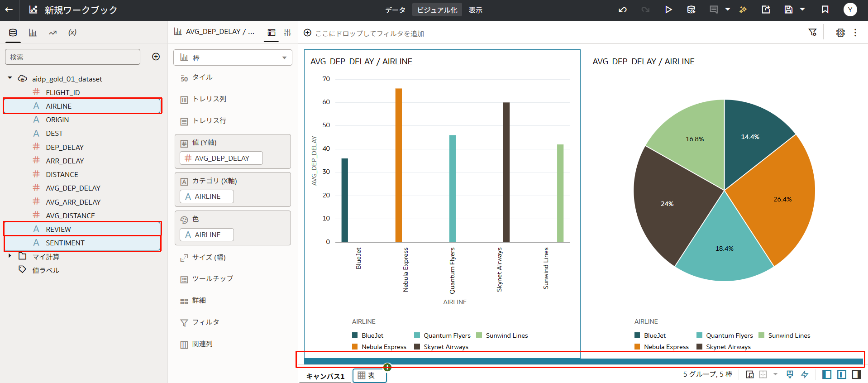Click the add filter plus icon
Screen dimensions: 868x383
point(307,33)
